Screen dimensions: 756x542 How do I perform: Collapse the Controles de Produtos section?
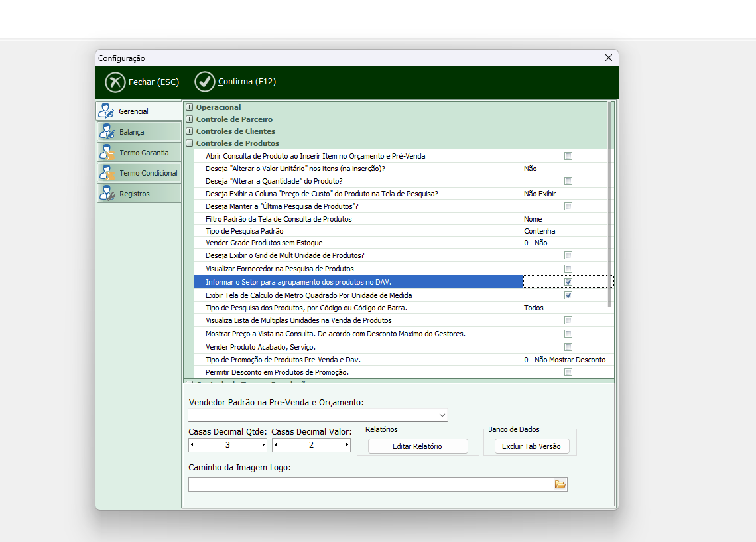(190, 143)
